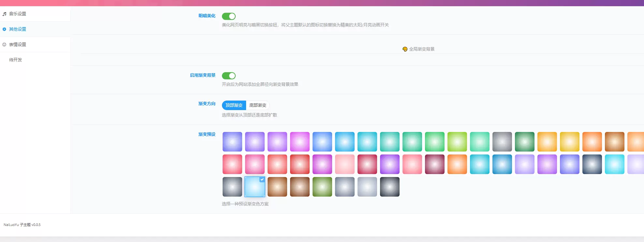
Task: Select the dark green gradient preset in top row
Action: point(525,142)
